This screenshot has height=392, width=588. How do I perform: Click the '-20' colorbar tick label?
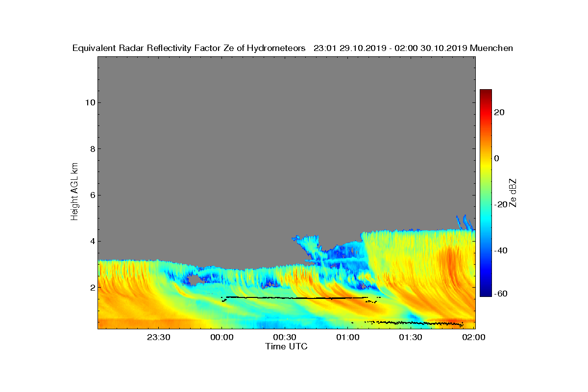pyautogui.click(x=501, y=204)
